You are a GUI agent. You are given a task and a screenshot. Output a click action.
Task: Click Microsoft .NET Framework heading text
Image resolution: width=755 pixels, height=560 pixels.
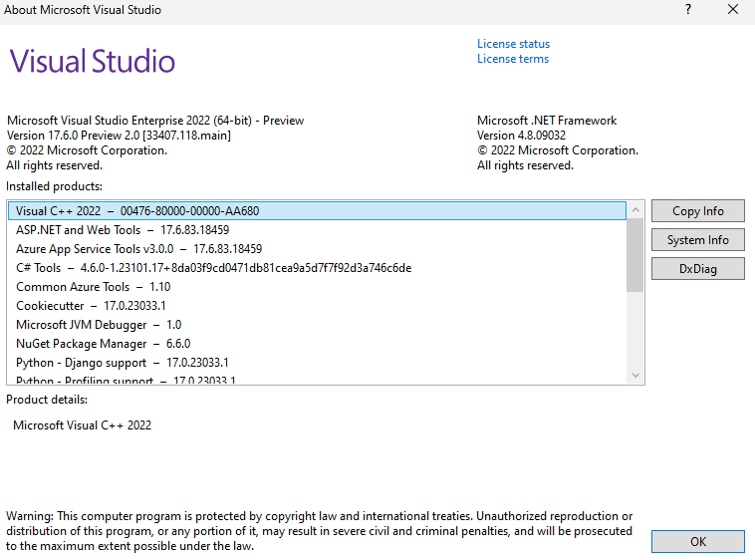pos(547,121)
